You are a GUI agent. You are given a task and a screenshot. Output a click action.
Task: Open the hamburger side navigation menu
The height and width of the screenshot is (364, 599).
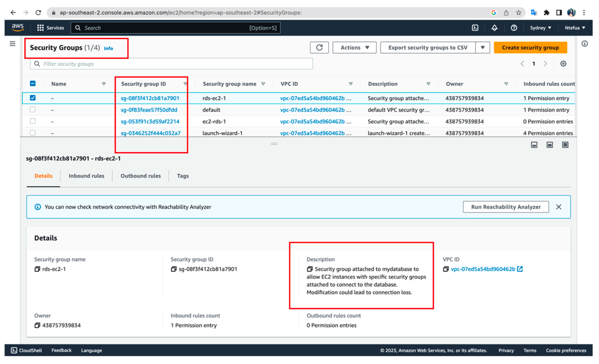(12, 44)
